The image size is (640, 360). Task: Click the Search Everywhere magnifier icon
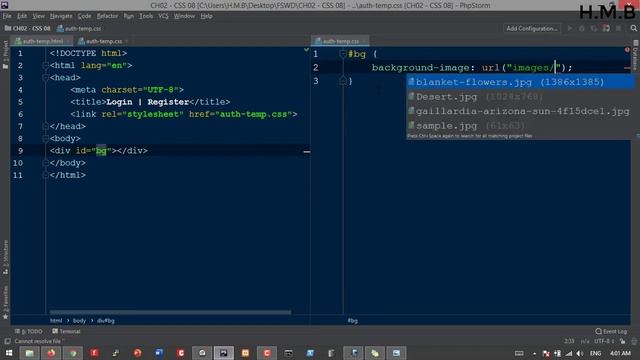pyautogui.click(x=633, y=28)
